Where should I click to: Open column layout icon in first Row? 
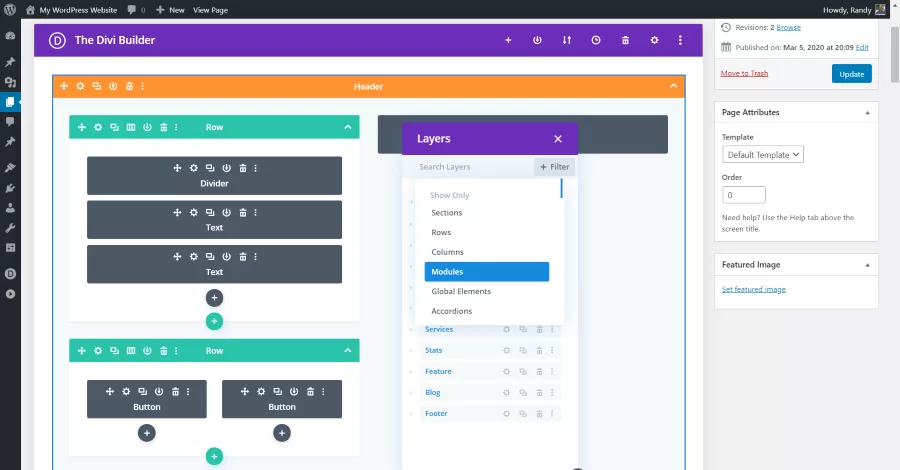pos(131,127)
